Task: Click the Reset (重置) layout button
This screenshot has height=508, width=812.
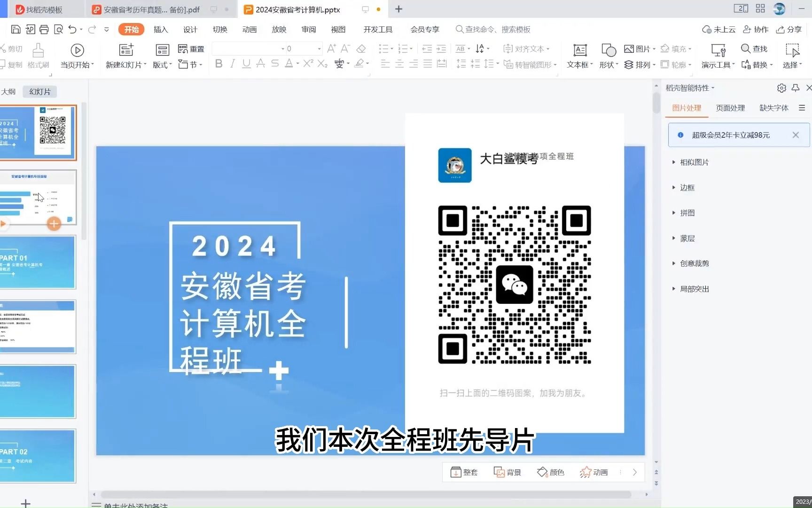Action: pos(191,49)
